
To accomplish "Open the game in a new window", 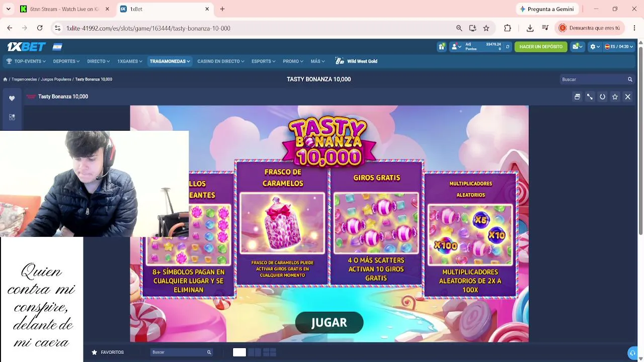I will tap(577, 97).
